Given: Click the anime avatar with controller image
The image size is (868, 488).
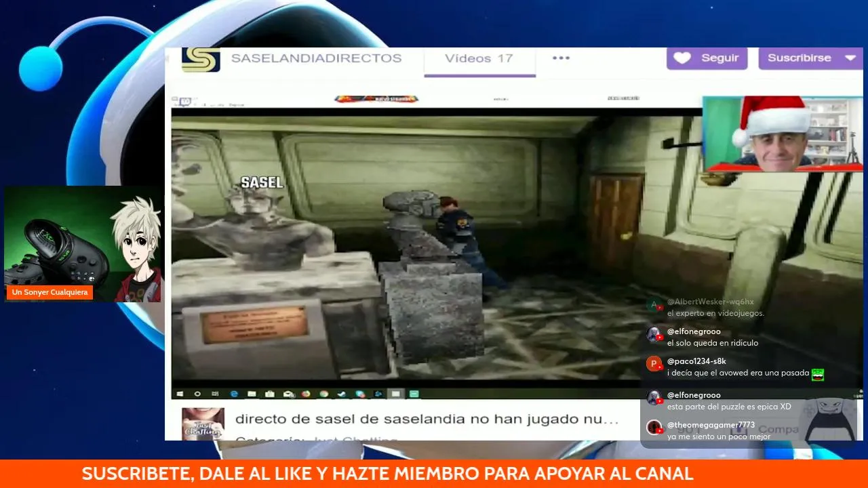Looking at the screenshot, I should pos(83,244).
